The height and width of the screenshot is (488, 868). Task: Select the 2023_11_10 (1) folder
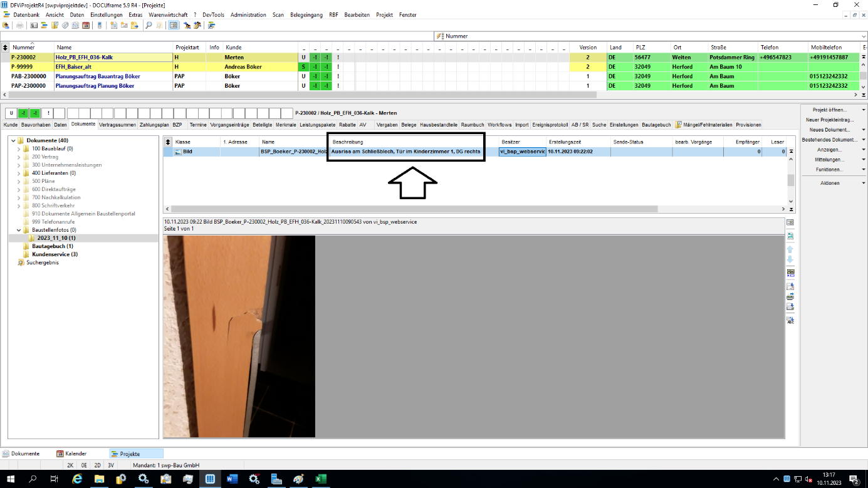click(56, 238)
